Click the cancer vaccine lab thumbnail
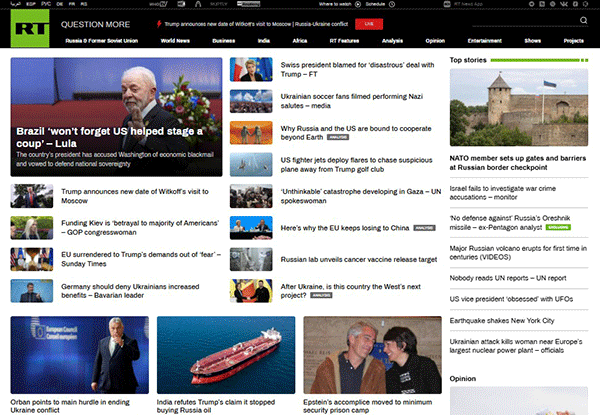Screen dimensions: 600x415 [251, 259]
